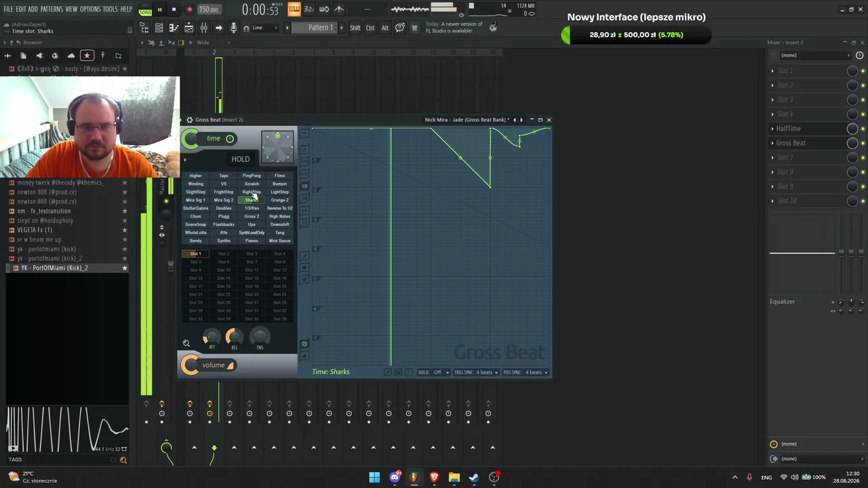Image resolution: width=868 pixels, height=488 pixels.
Task: Click the red search icon in TAGS bar
Action: (x=123, y=460)
